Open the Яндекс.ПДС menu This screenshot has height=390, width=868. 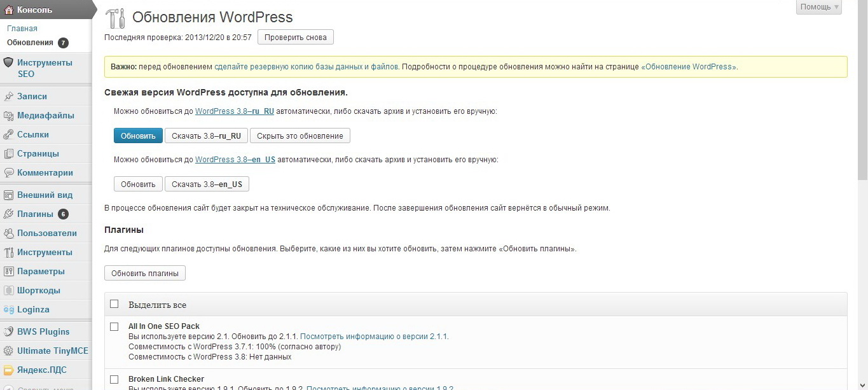point(42,370)
